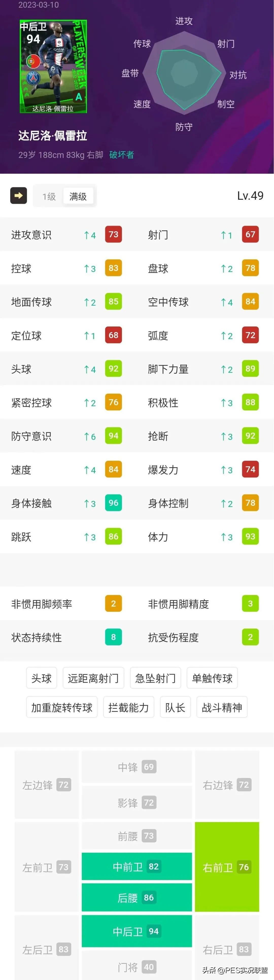Select the 远距离射门 skill tag

coord(93,678)
